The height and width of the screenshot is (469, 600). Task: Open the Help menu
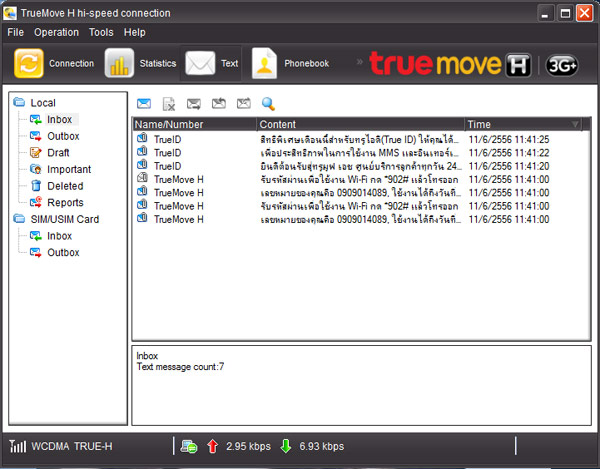click(135, 33)
